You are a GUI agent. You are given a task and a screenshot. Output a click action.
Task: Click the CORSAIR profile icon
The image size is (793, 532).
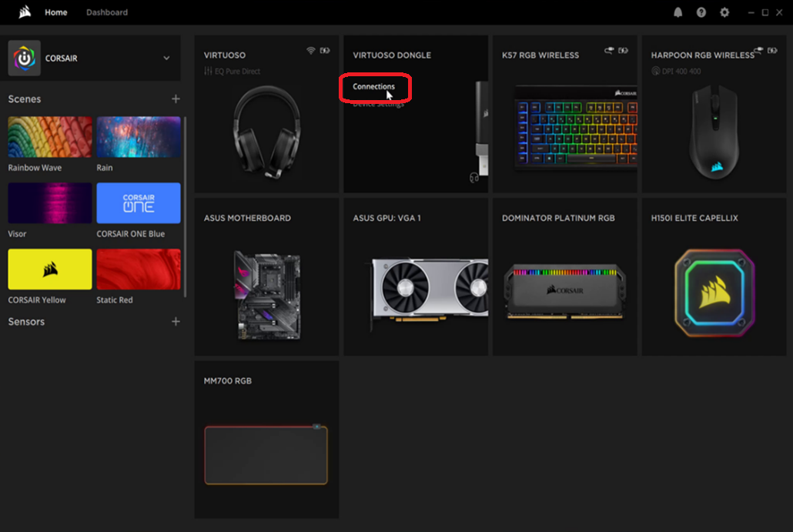pos(24,59)
